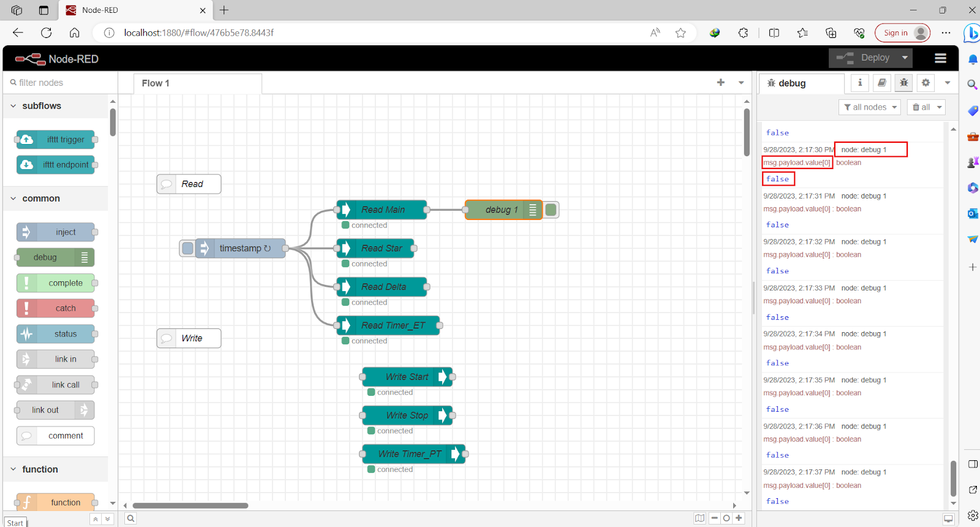The width and height of the screenshot is (980, 527).
Task: Focus the filter nodes search field
Action: click(x=61, y=83)
